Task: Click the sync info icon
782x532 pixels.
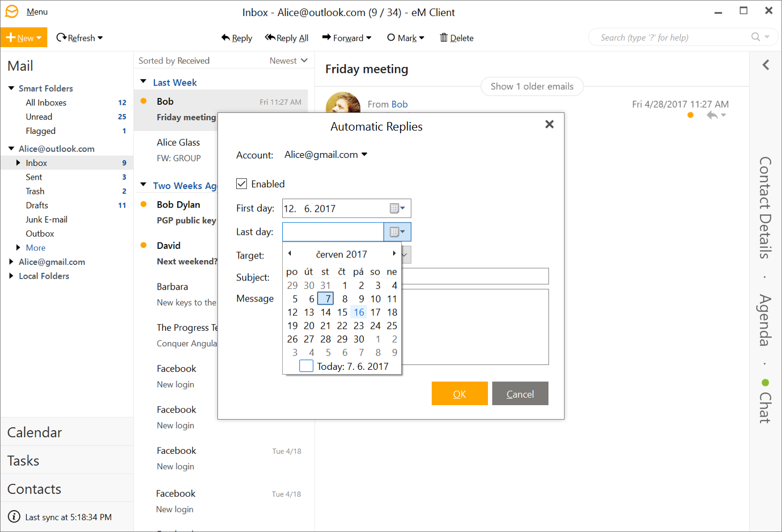Action: point(14,517)
